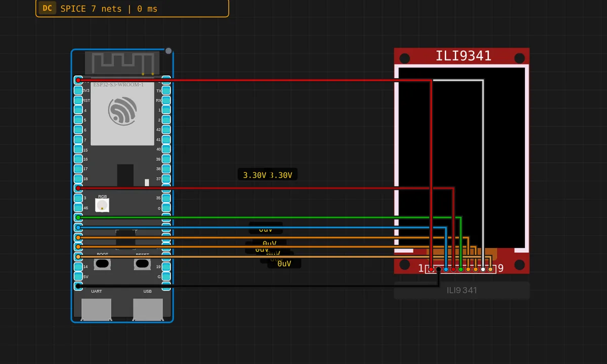Select the ESP32 right pin labeled 2

[x=166, y=120]
